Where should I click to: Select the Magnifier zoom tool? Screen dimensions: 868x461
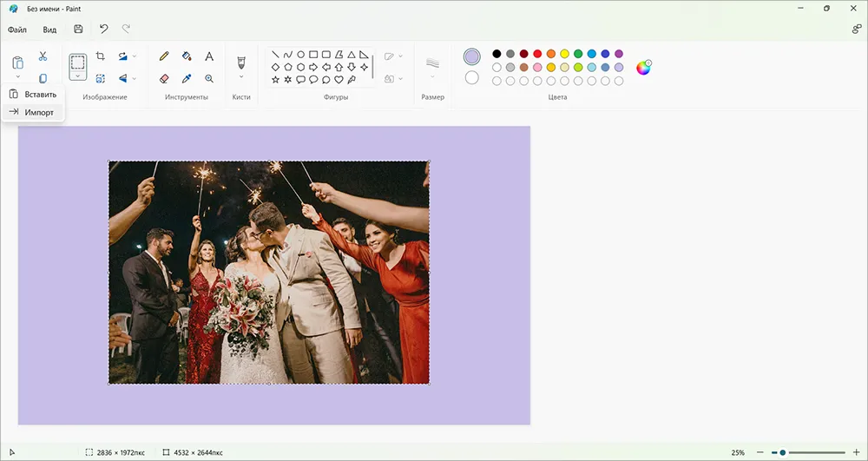pos(209,79)
